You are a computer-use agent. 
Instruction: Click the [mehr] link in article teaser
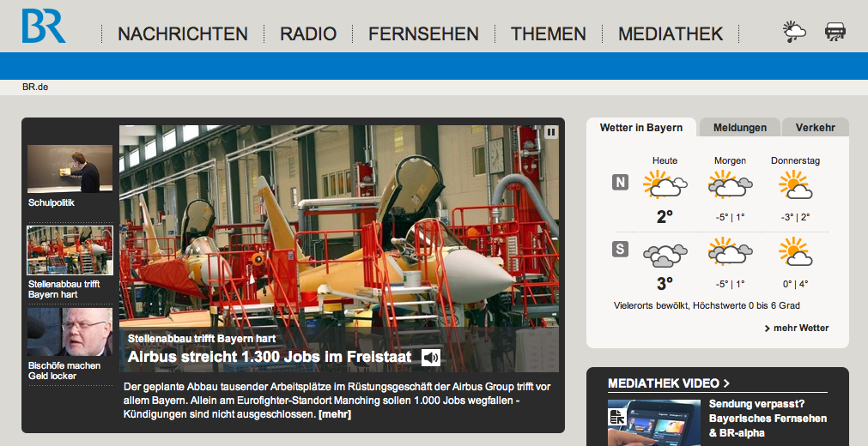tap(335, 414)
